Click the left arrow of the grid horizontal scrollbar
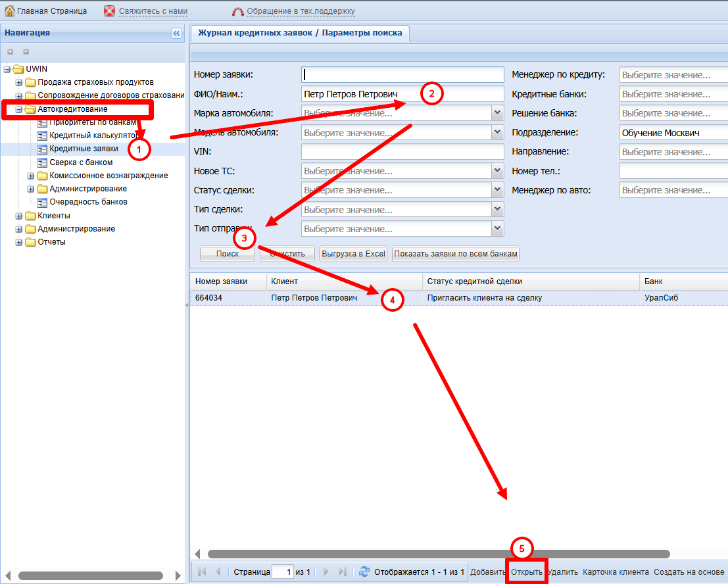The width and height of the screenshot is (728, 584). [x=197, y=554]
